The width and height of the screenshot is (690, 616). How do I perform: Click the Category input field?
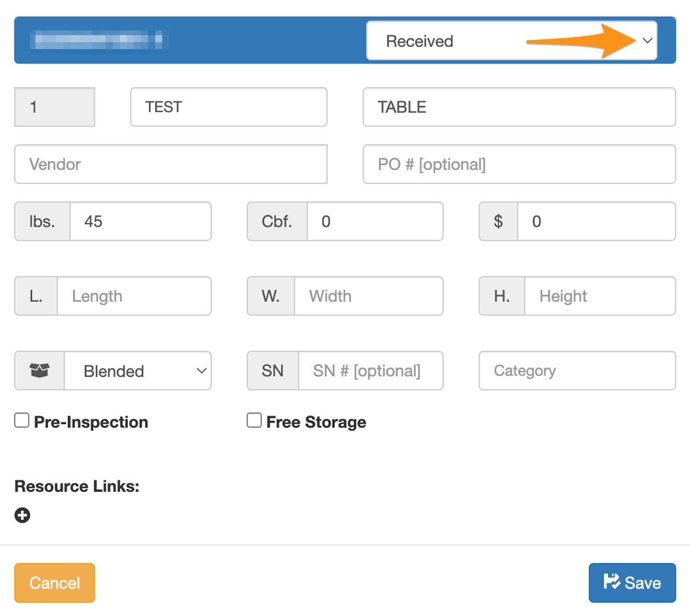[x=577, y=371]
